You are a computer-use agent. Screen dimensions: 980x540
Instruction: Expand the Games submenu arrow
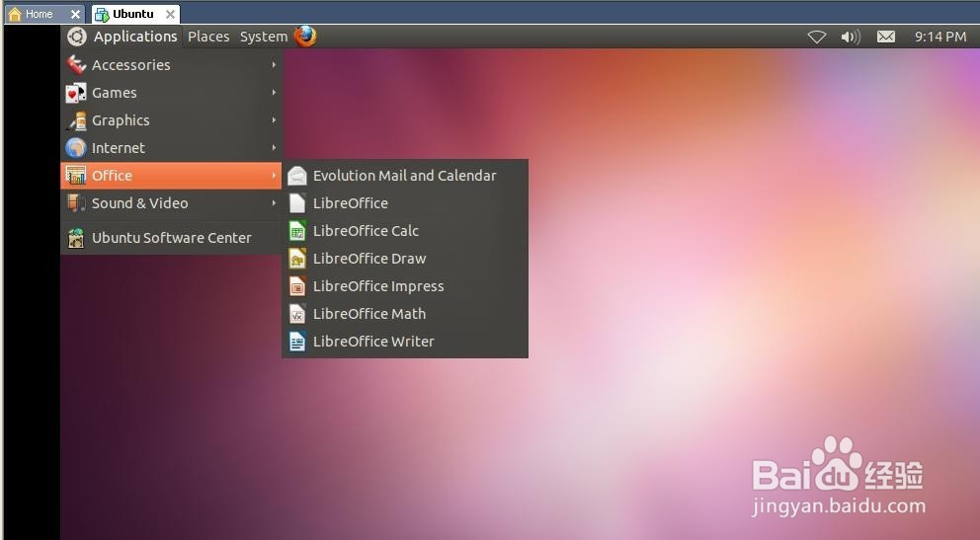tap(274, 93)
